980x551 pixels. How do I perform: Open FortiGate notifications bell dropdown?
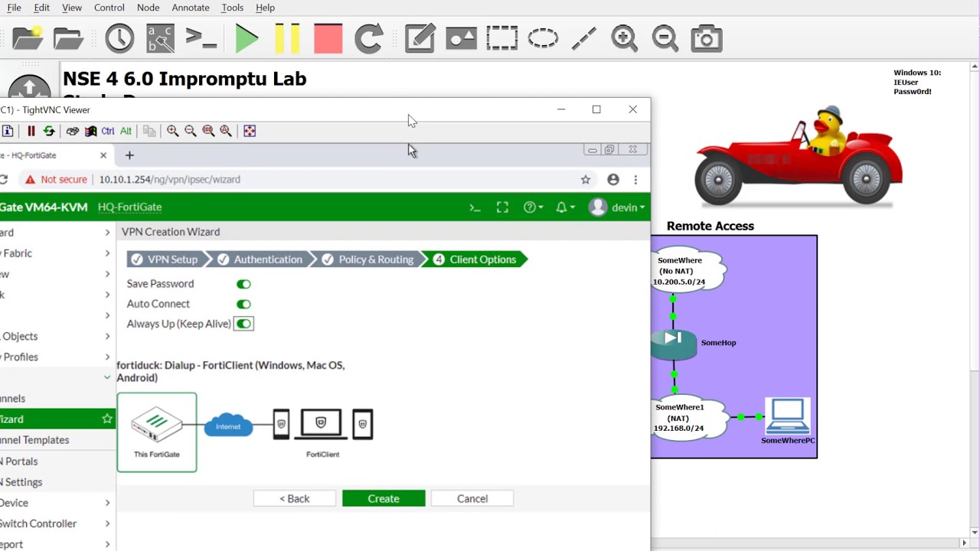coord(565,207)
